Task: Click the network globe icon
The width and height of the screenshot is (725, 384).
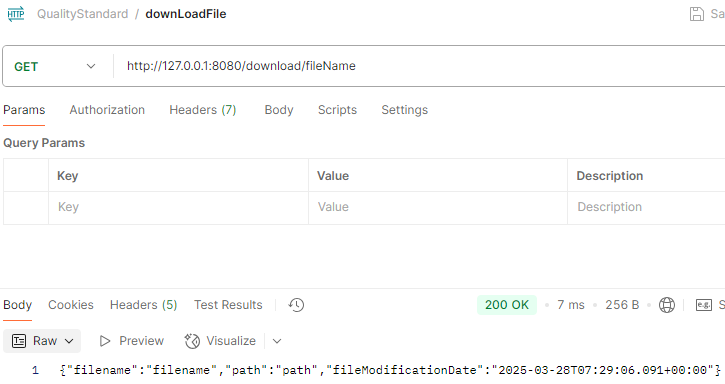Action: pos(666,305)
